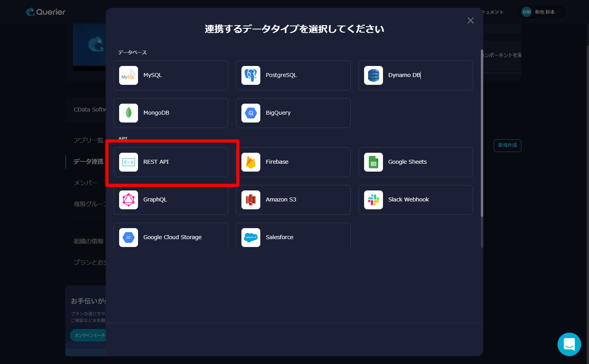The height and width of the screenshot is (364, 589).
Task: Open the 組織の情報 sidebar menu
Action: (x=88, y=241)
